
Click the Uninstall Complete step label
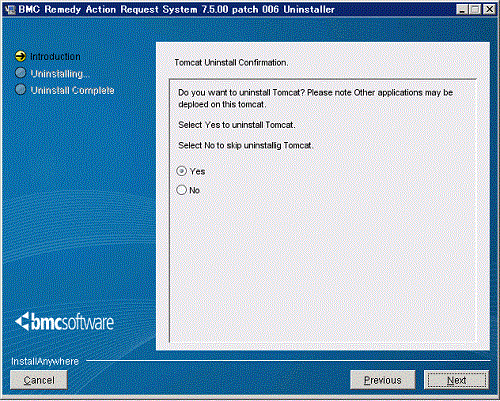[72, 90]
